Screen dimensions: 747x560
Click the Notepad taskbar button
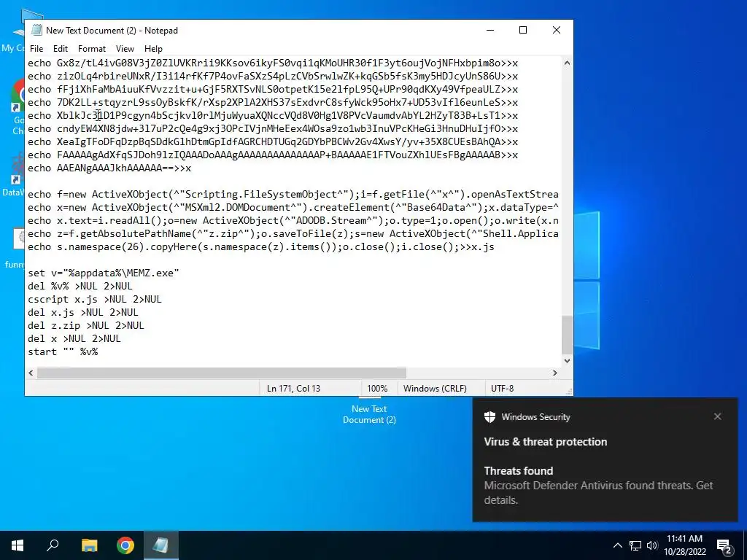pos(160,545)
